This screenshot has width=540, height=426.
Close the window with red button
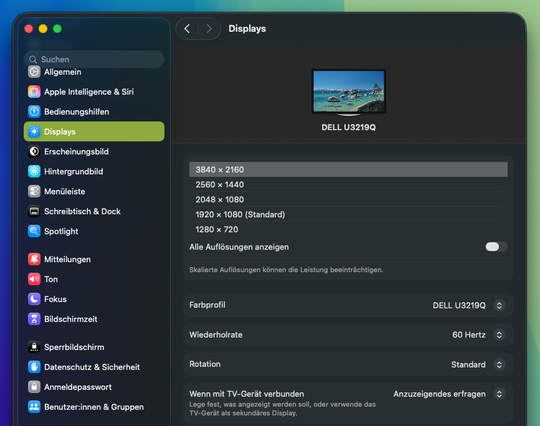(29, 29)
